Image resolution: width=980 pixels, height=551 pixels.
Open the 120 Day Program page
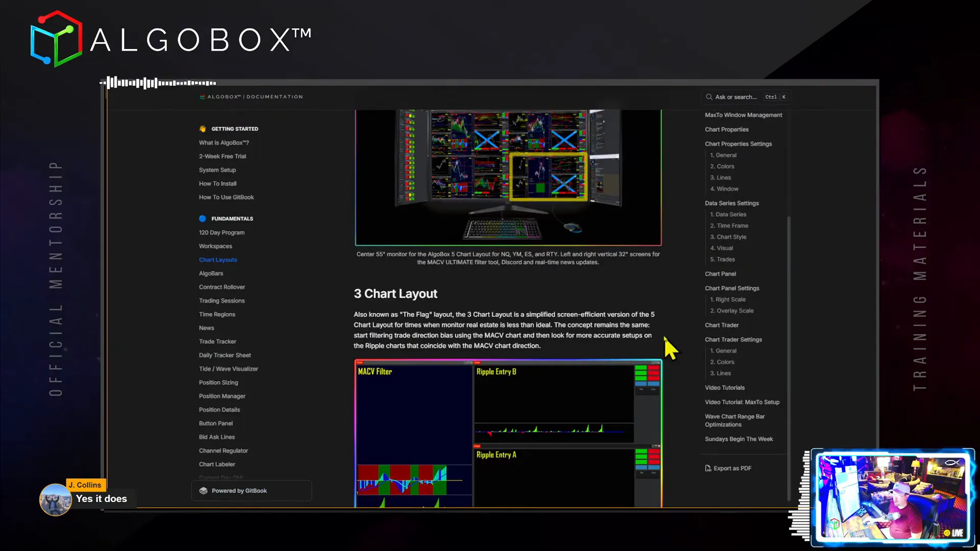click(x=222, y=233)
